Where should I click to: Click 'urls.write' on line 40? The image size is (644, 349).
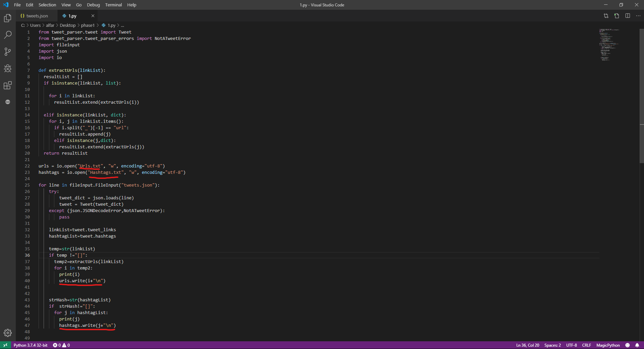[72, 281]
